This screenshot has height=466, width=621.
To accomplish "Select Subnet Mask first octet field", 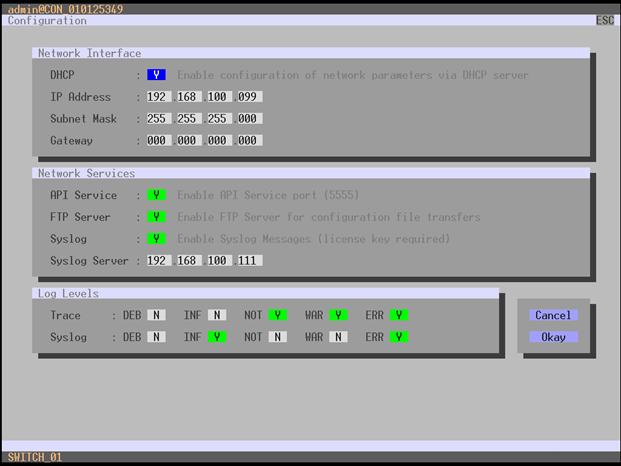I will coord(159,118).
